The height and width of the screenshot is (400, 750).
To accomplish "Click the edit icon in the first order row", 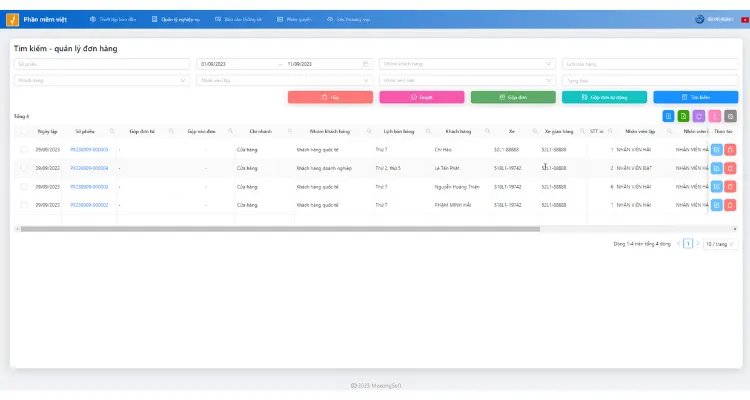I will 717,150.
